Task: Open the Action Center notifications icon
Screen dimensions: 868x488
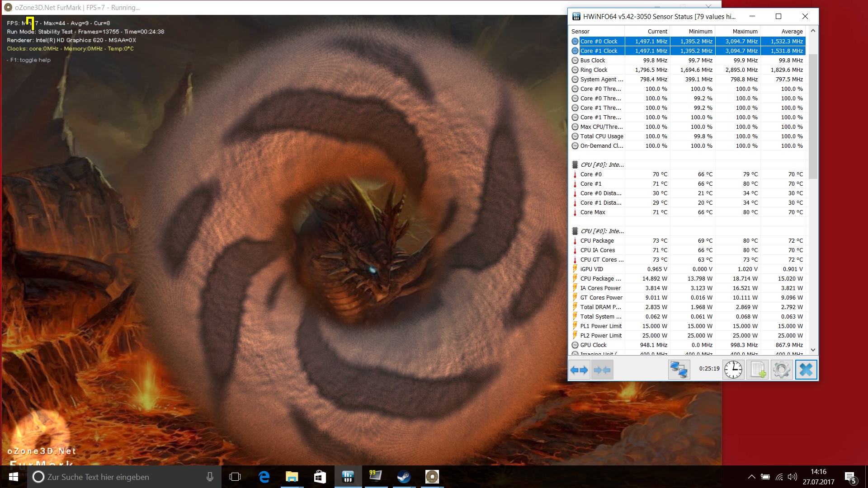Action: 850,477
